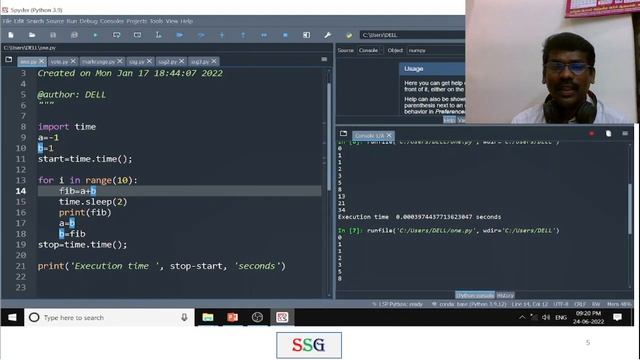This screenshot has width=640, height=360.
Task: Open the Source dropdown showing Console
Action: (370, 50)
